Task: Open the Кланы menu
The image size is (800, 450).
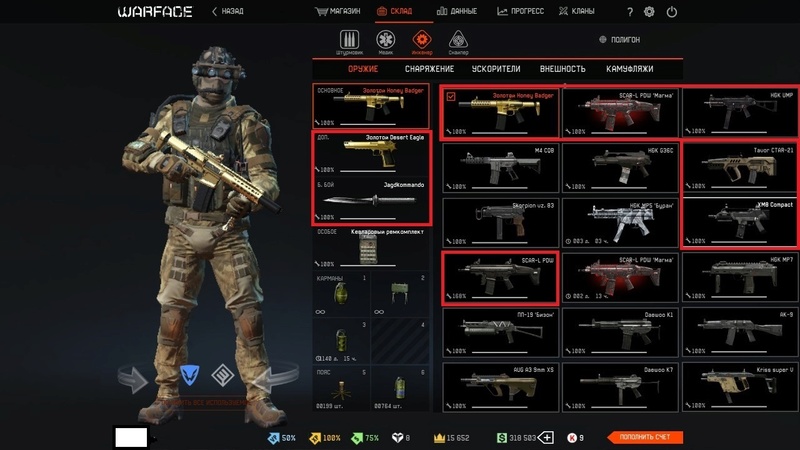Action: tap(577, 11)
